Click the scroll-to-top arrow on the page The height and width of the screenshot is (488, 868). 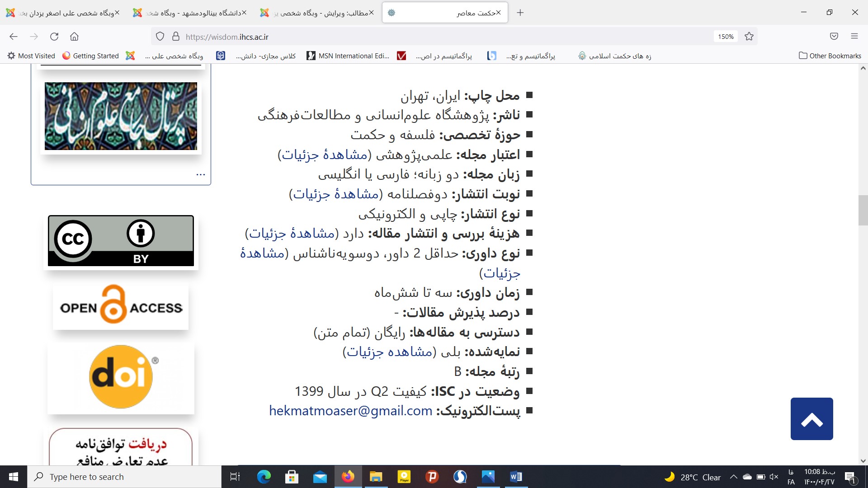[x=811, y=419]
